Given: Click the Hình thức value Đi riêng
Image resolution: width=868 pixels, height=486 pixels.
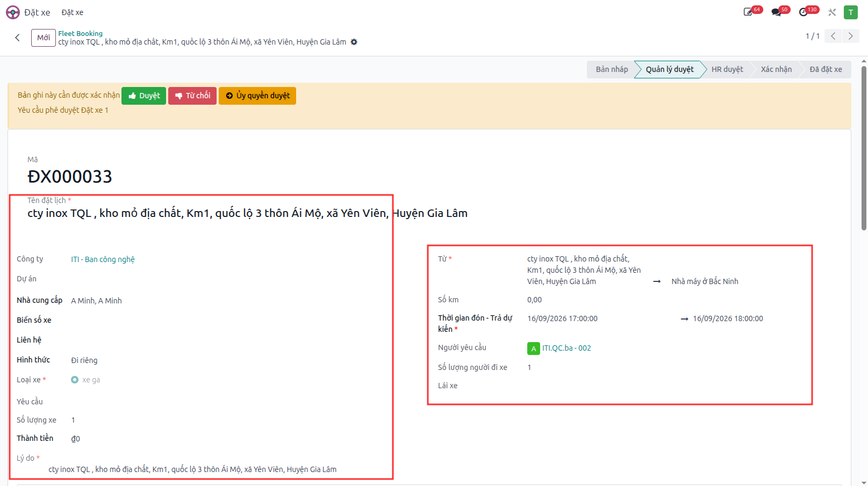Looking at the screenshot, I should click(x=84, y=360).
